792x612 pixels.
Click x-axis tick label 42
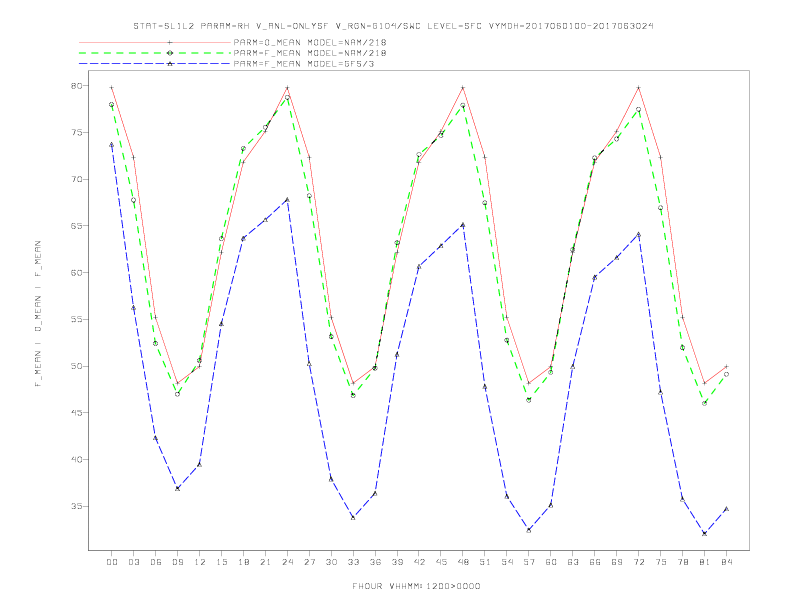coord(419,562)
